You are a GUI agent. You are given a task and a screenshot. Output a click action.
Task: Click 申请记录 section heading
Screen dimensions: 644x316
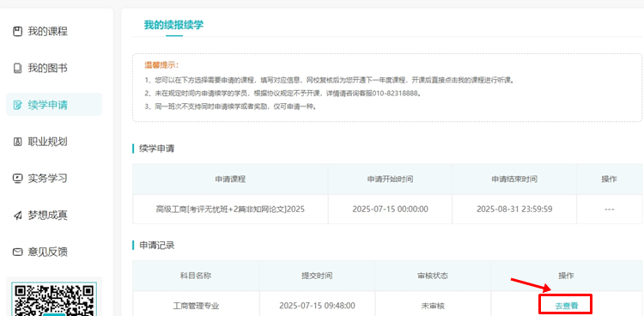(157, 246)
